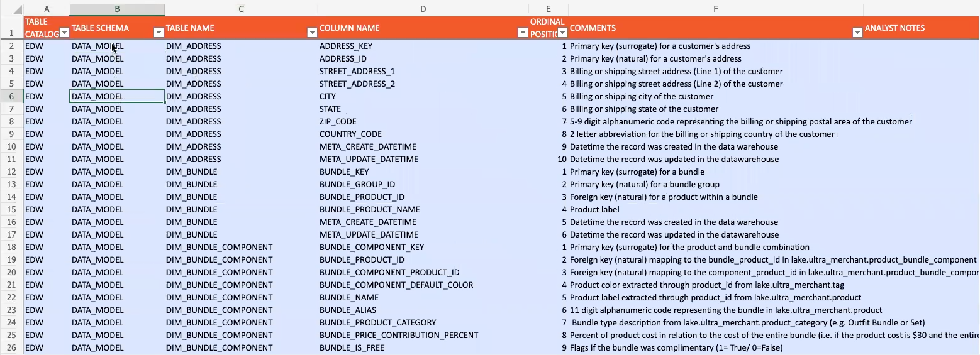Select the 'Product label' comment cell

point(716,209)
